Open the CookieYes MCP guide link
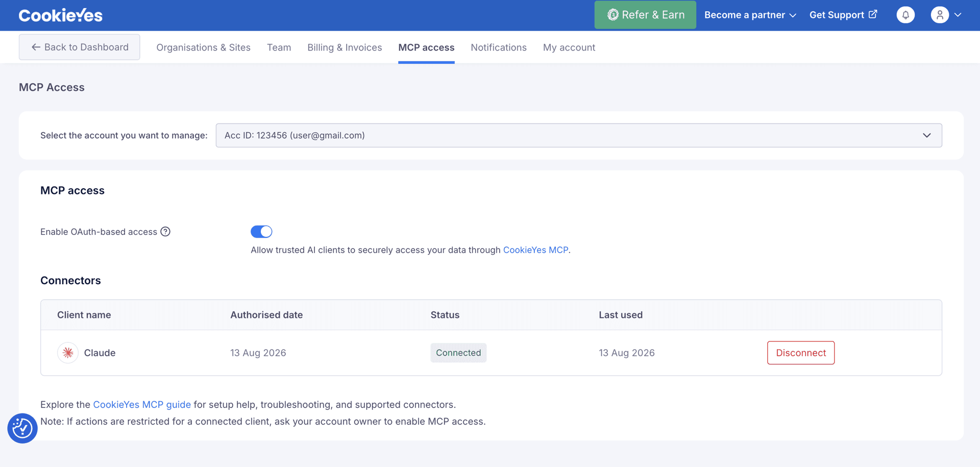The image size is (980, 467). pos(142,405)
